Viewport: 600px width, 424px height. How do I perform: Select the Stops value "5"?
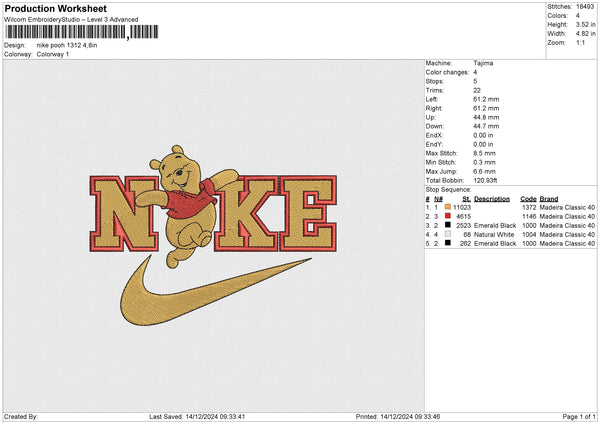point(475,81)
